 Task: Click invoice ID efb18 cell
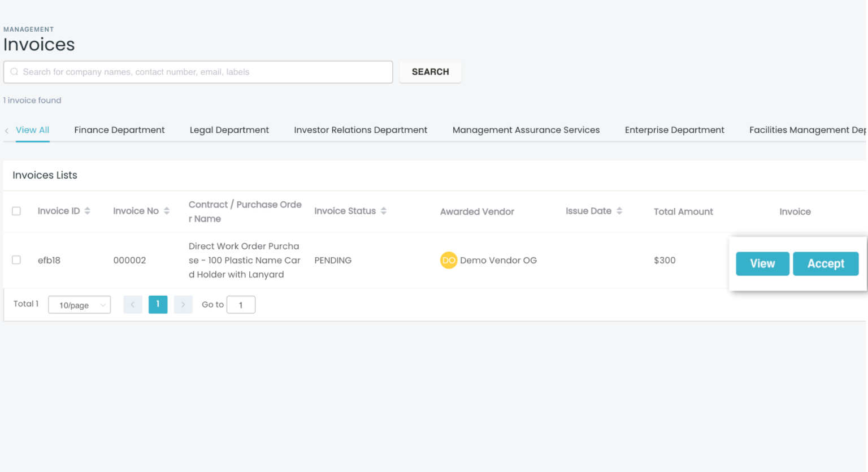click(x=49, y=260)
